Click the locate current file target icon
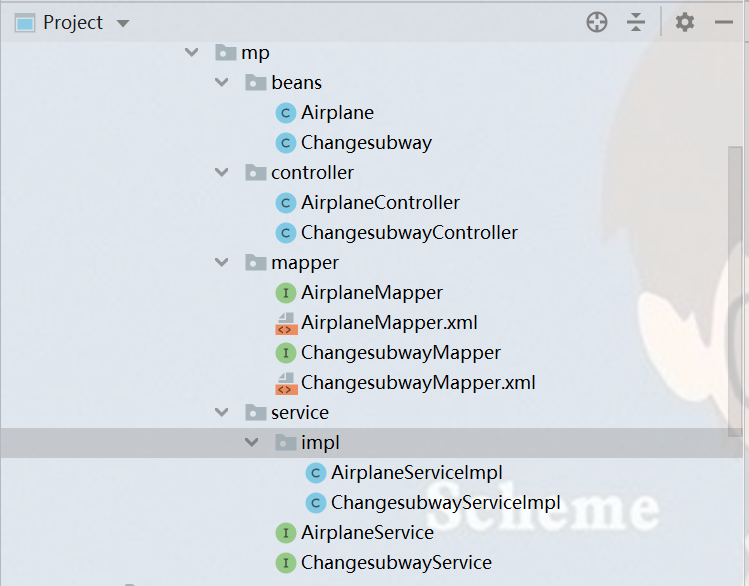Image resolution: width=749 pixels, height=586 pixels. click(597, 22)
